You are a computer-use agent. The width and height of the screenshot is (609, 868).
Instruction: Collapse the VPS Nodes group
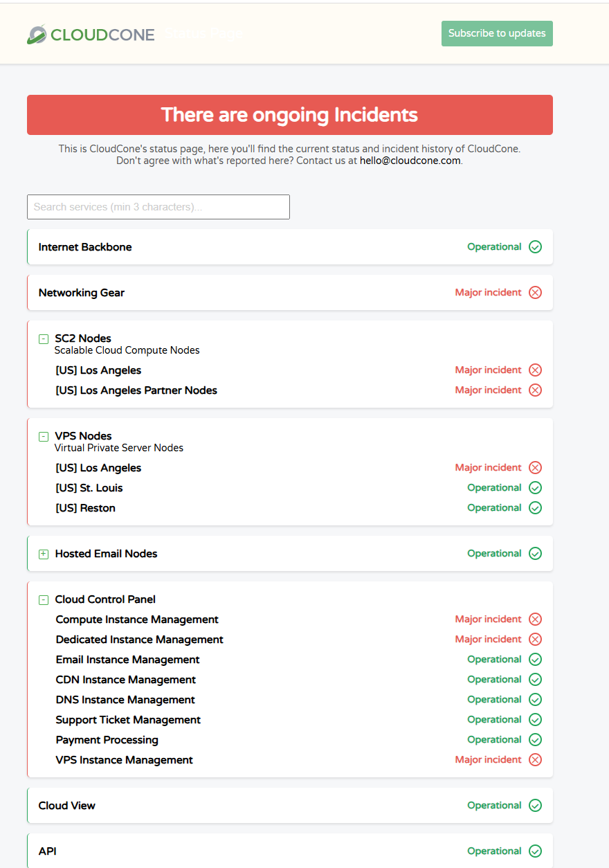coord(44,437)
